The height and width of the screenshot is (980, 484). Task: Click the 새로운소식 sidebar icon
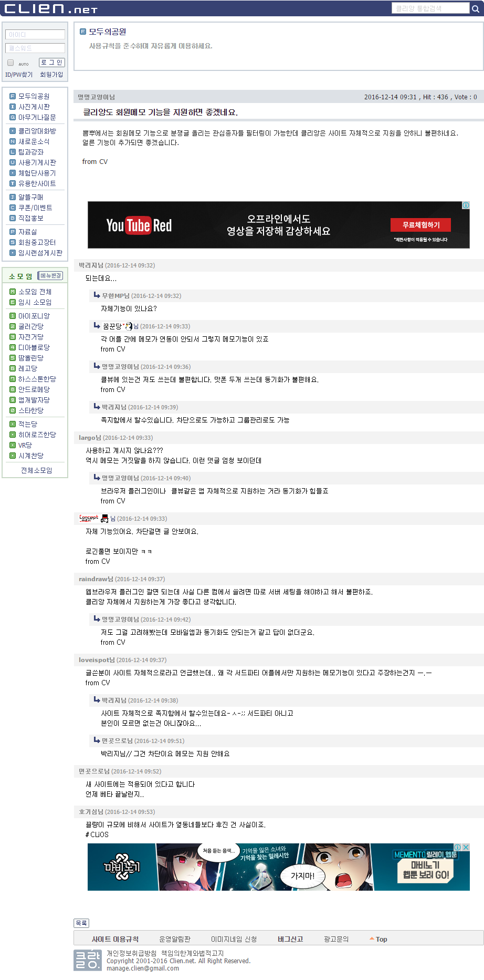tap(13, 141)
